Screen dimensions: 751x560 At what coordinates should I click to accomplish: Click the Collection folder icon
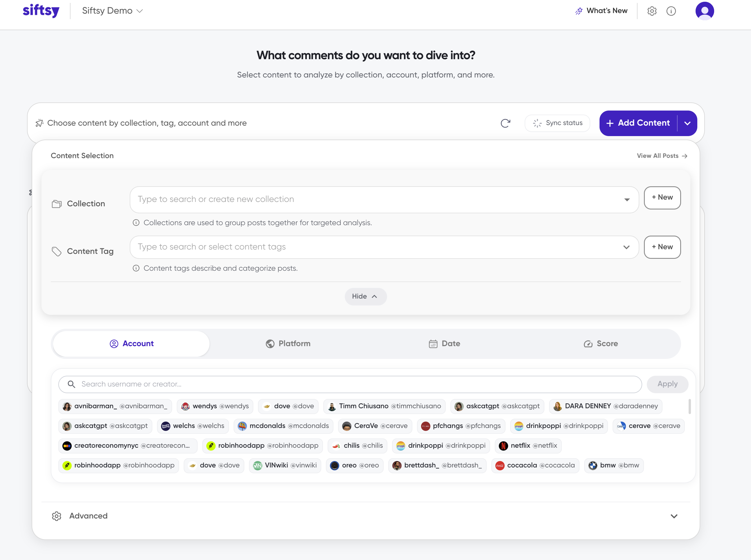click(56, 204)
